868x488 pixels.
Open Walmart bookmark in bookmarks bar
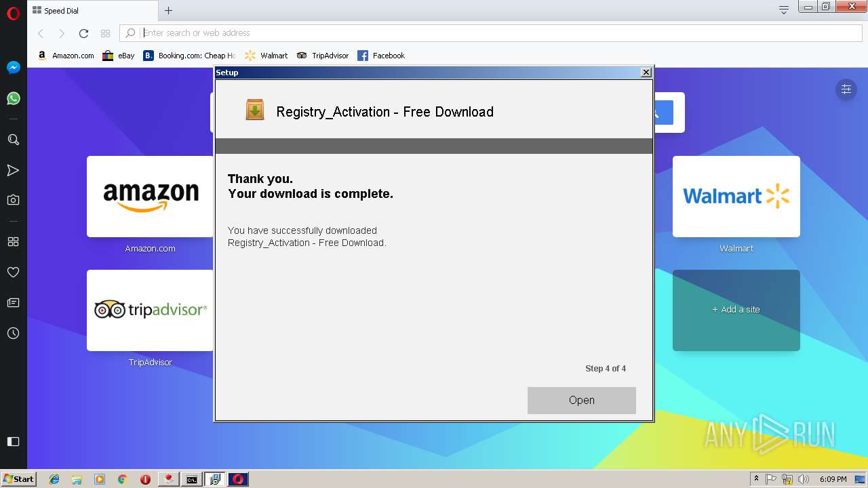tap(266, 56)
